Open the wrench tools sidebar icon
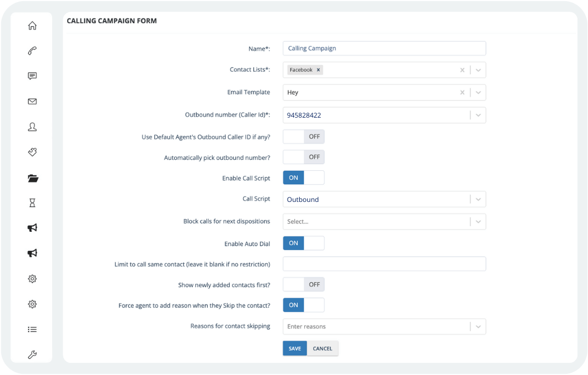Screen dimensions: 588x375 coord(32,355)
